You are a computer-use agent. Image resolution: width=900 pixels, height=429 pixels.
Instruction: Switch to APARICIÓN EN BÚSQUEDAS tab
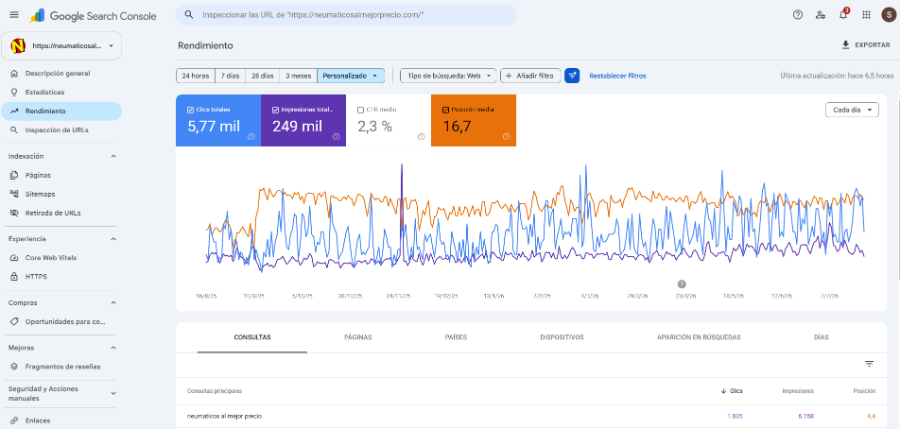coord(699,337)
